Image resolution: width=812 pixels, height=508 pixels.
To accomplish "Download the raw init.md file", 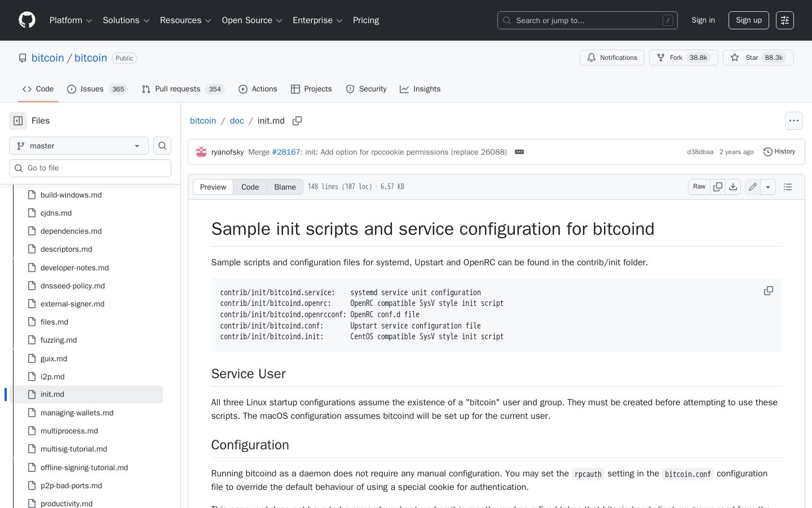I will click(x=733, y=187).
